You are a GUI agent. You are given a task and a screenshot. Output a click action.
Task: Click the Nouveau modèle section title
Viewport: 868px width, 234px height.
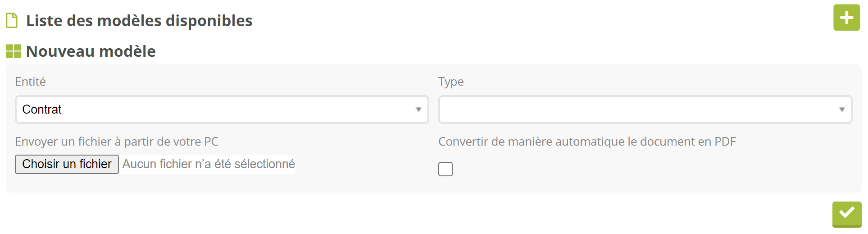pyautogui.click(x=91, y=51)
